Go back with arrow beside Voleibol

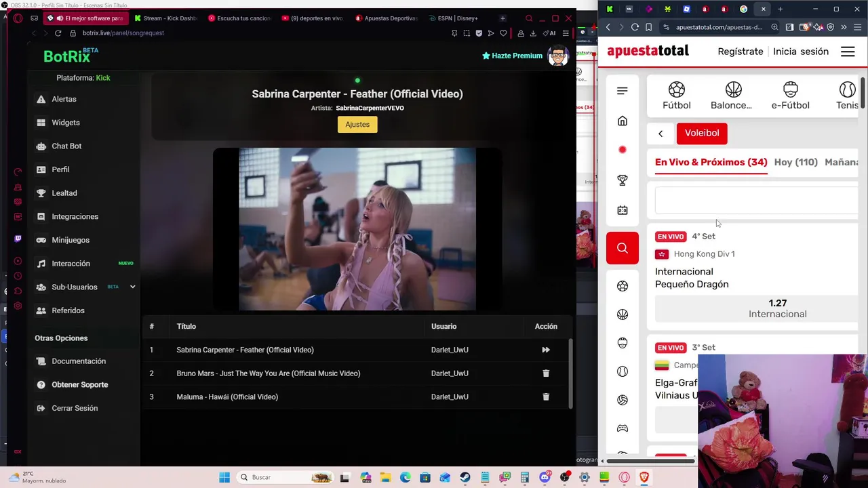(x=660, y=134)
